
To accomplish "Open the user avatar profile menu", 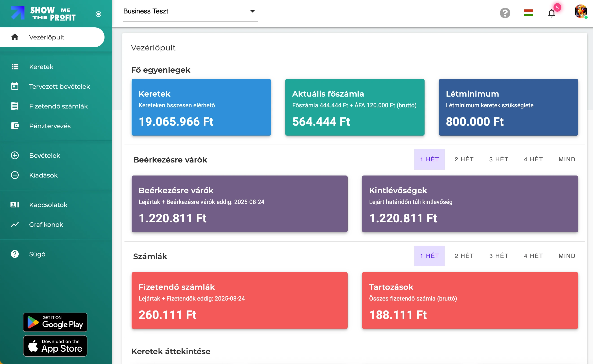I will tap(580, 11).
